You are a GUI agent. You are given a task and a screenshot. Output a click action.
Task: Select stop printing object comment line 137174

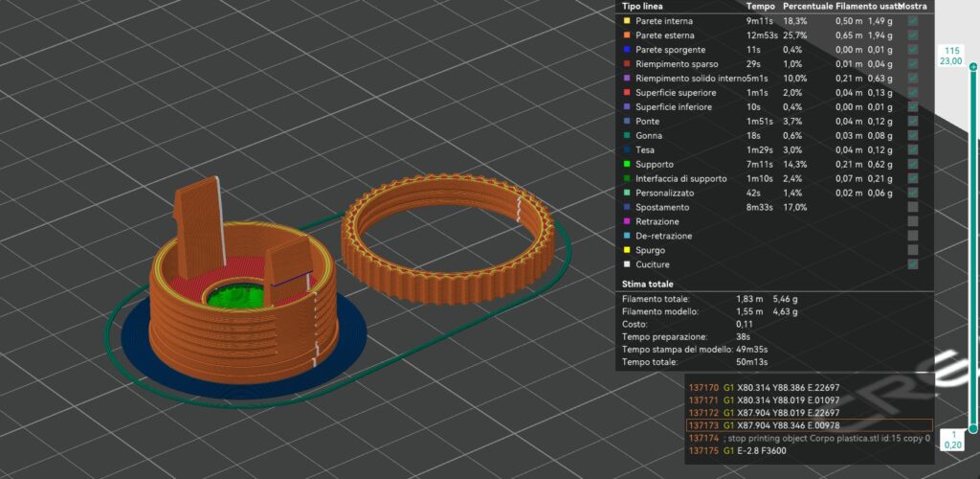(810, 439)
